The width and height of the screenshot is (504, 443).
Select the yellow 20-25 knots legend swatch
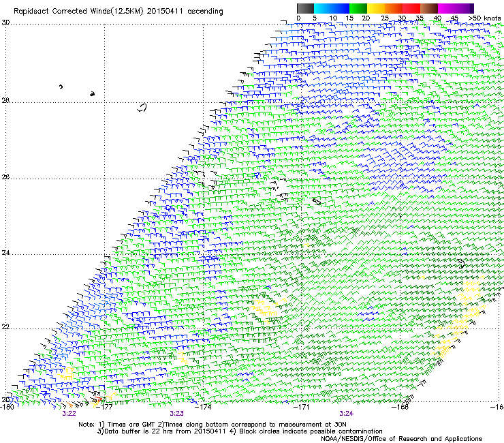point(376,8)
